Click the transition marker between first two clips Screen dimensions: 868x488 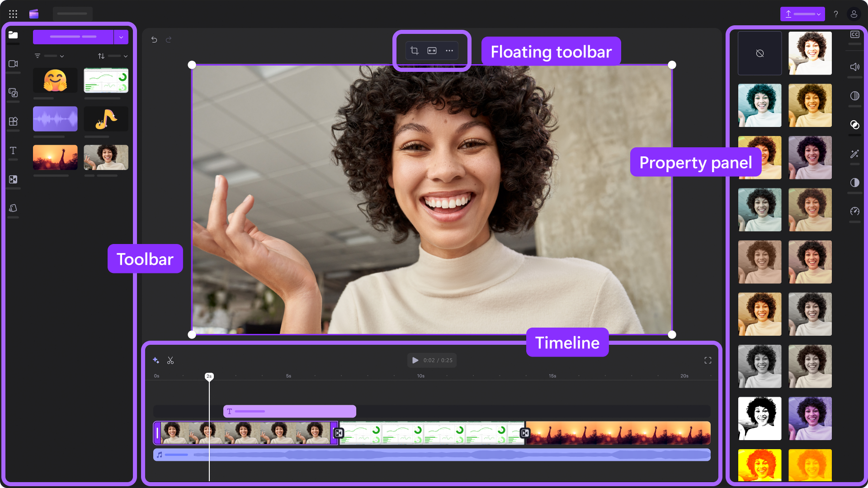339,433
